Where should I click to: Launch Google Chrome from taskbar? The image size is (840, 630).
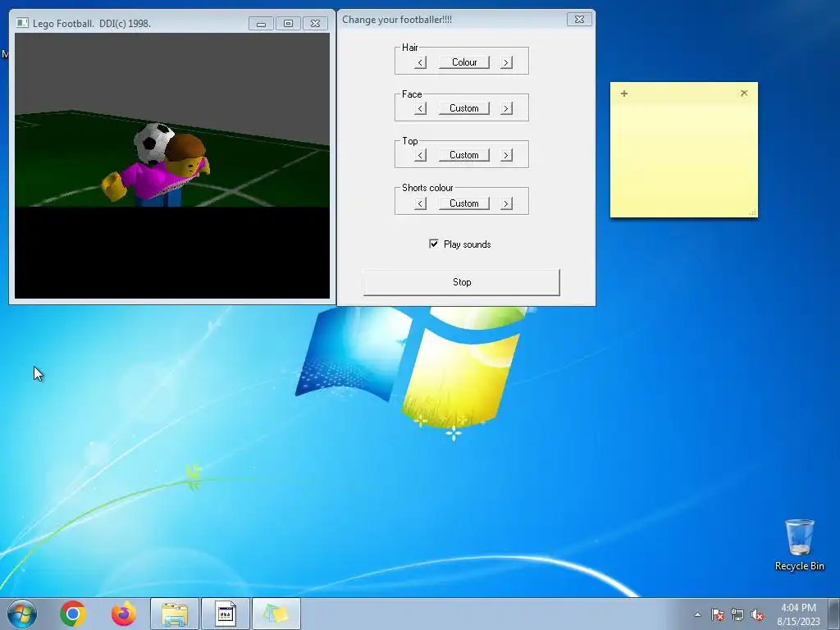(73, 614)
